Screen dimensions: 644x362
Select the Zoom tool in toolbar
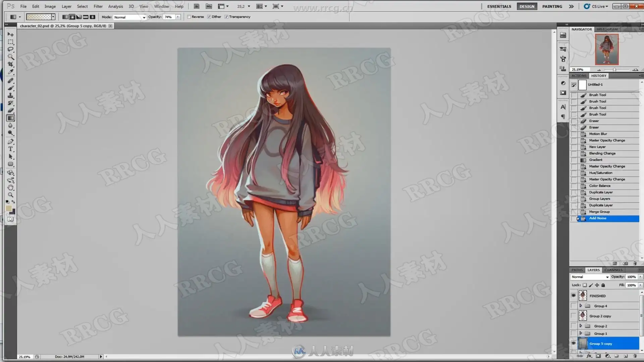11,195
